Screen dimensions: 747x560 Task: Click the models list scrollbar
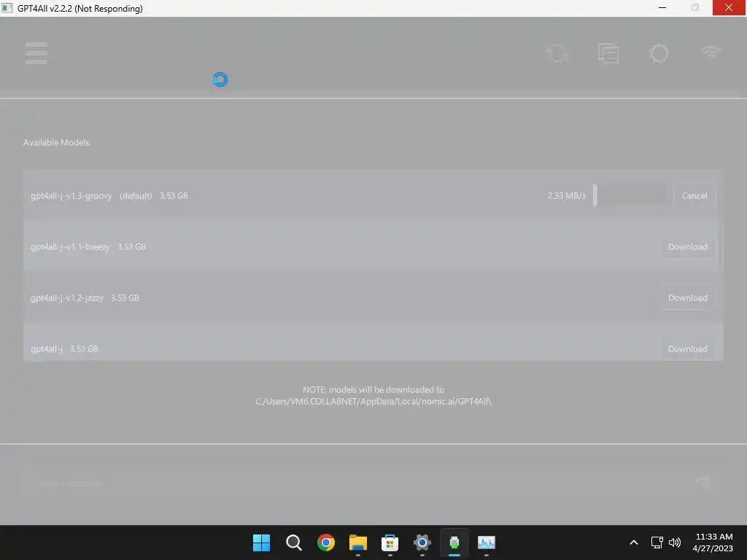tap(721, 245)
